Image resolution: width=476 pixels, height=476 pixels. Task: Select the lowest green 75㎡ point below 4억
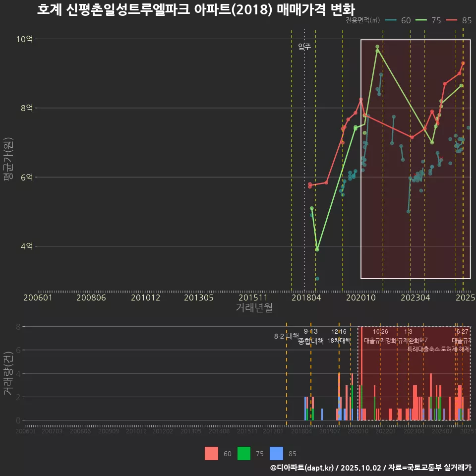click(317, 249)
